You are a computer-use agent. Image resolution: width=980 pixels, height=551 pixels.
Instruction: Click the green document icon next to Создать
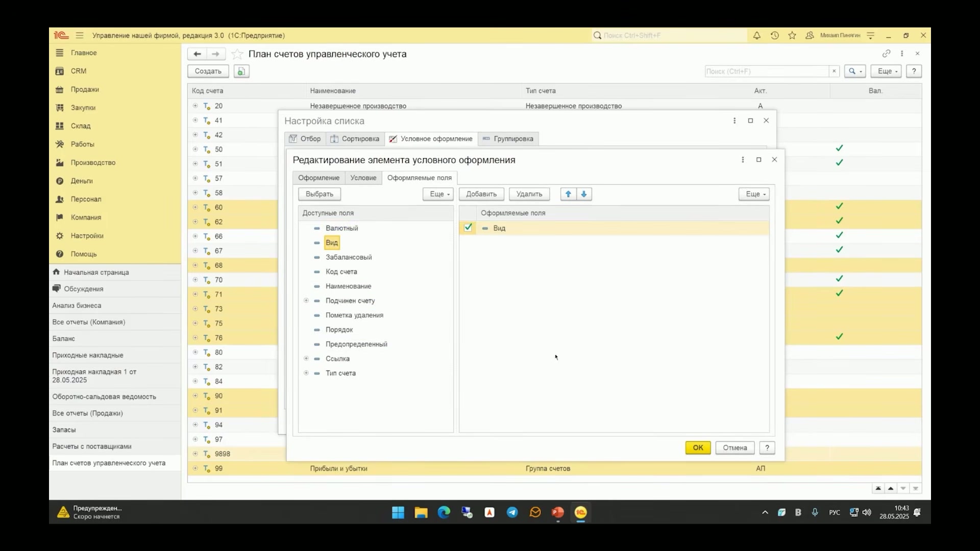(x=241, y=71)
